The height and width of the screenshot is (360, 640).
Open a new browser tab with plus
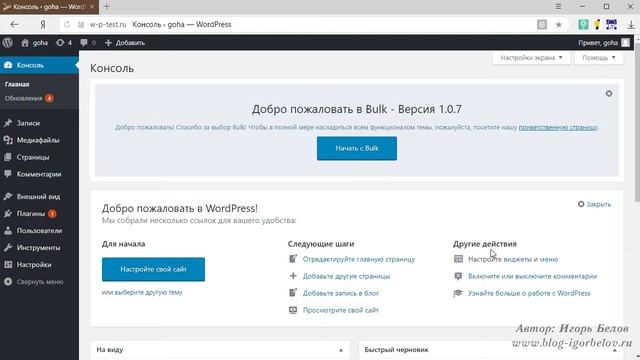[x=107, y=7]
